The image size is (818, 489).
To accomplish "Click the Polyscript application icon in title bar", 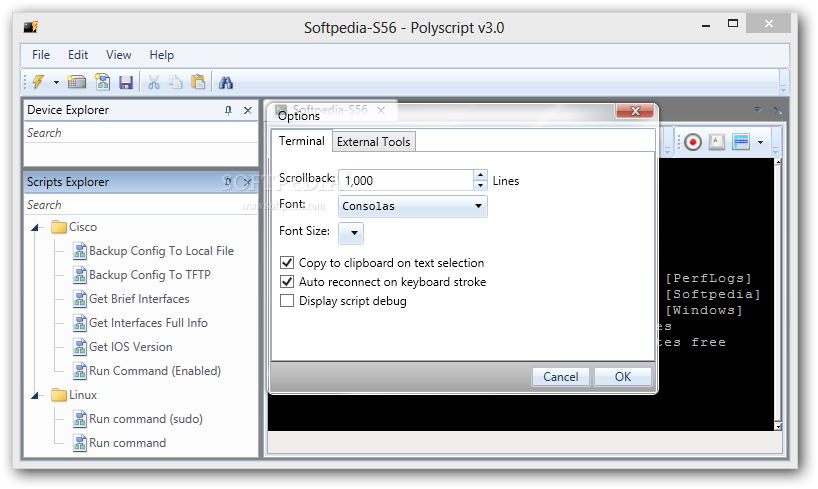I will coord(31,27).
